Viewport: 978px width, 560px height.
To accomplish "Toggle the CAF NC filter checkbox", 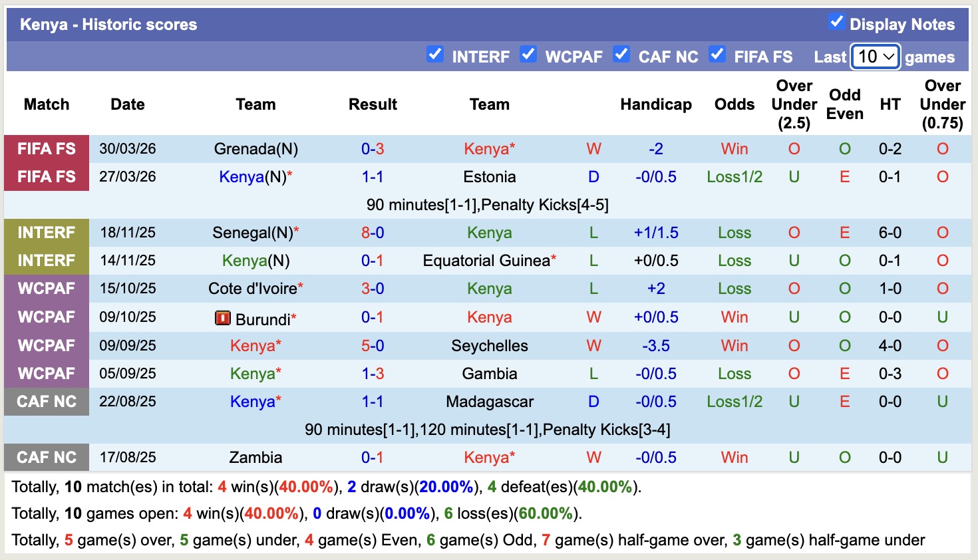I will click(621, 55).
